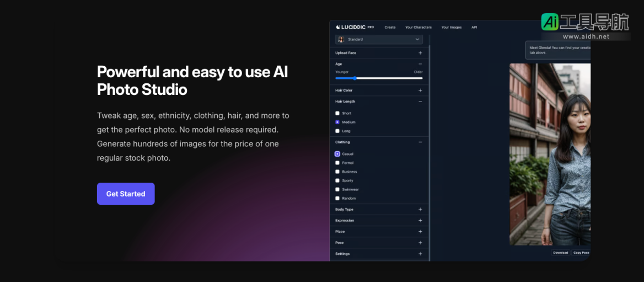Expand the Upload Face section plus icon

click(x=420, y=53)
